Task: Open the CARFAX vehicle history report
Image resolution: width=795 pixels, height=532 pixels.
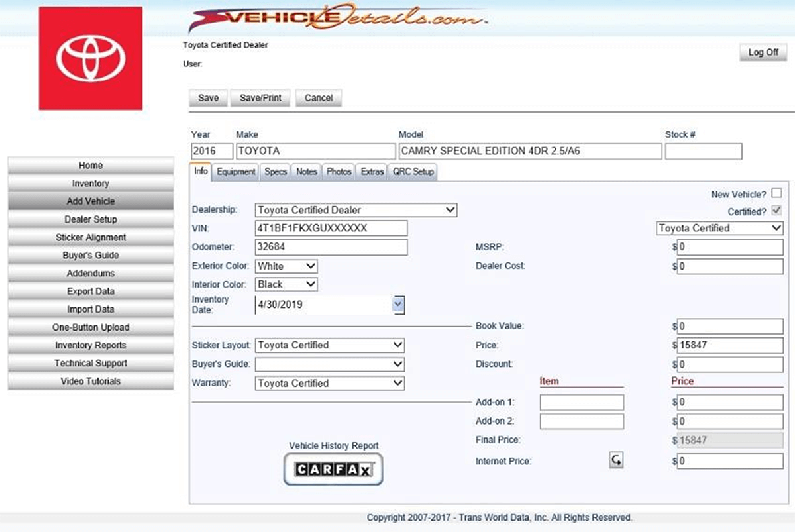Action: [333, 469]
